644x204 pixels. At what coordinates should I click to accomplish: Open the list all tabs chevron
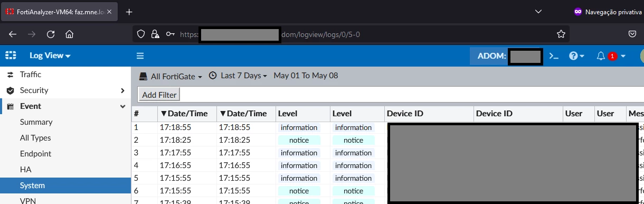coord(538,11)
